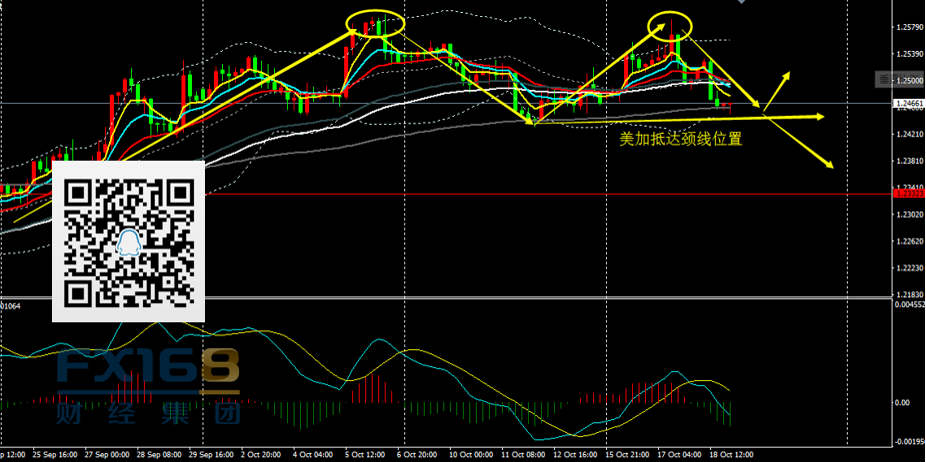Click the 17 Oct 04:00 time axis label

tap(677, 453)
